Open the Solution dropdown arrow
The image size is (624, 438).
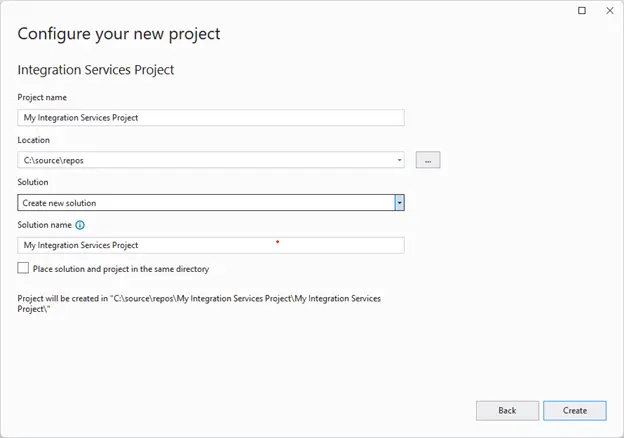coord(399,203)
